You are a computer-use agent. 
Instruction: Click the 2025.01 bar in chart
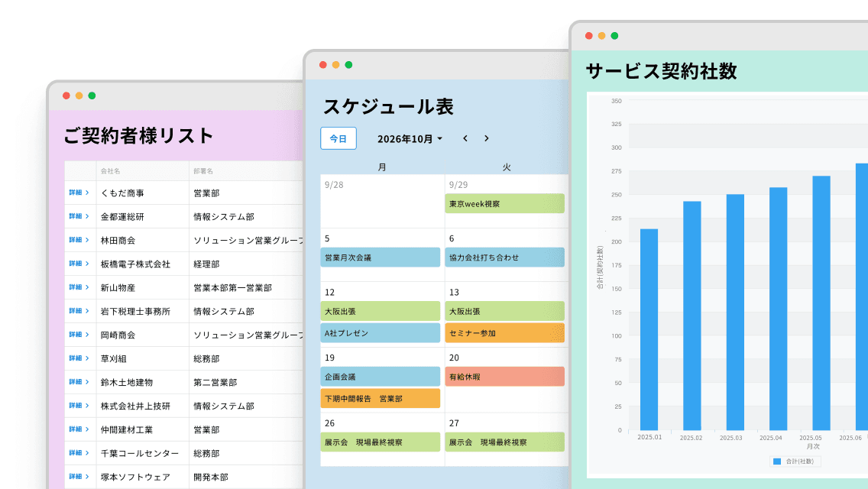(x=649, y=329)
